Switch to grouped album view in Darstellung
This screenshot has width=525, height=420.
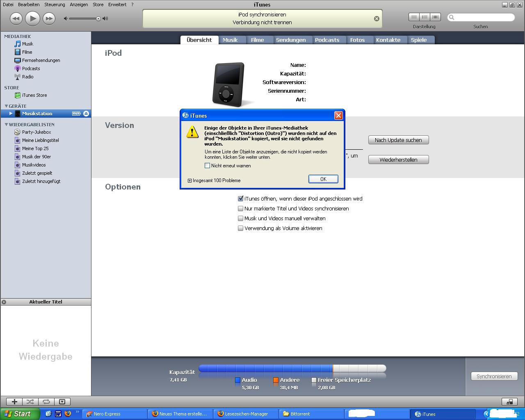425,17
